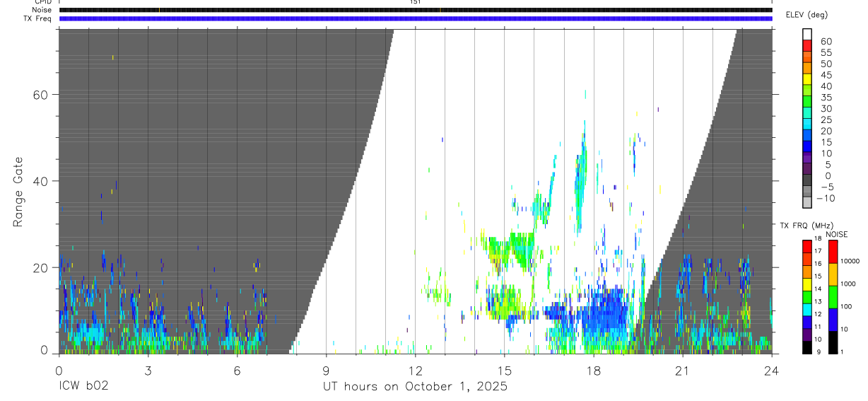The image size is (868, 401).
Task: Click the "18" tick label on UT hours axis
Action: point(593,370)
